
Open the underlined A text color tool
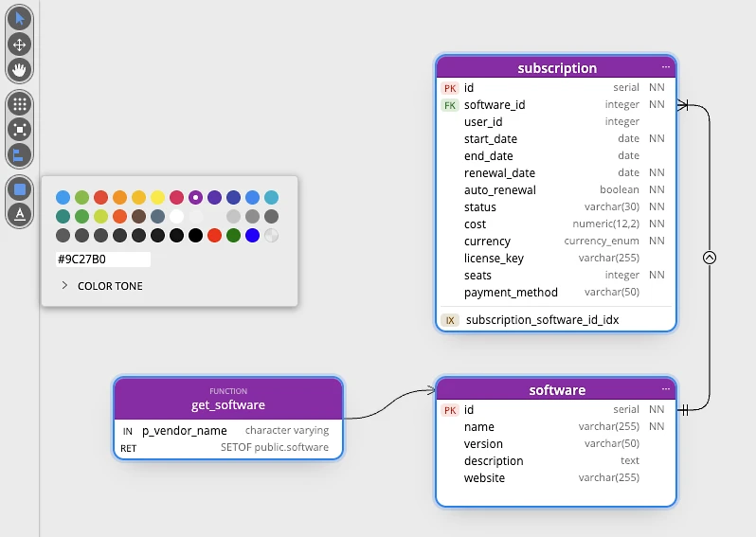(x=19, y=213)
